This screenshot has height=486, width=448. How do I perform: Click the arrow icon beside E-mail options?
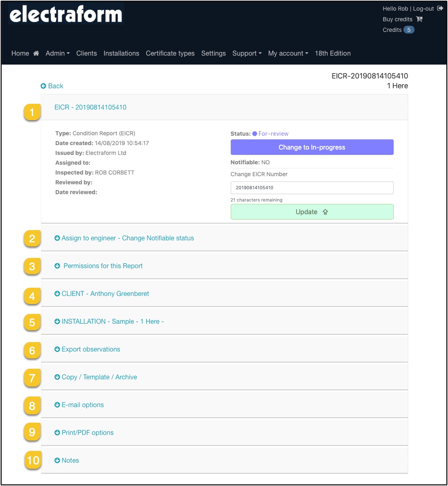pyautogui.click(x=57, y=405)
